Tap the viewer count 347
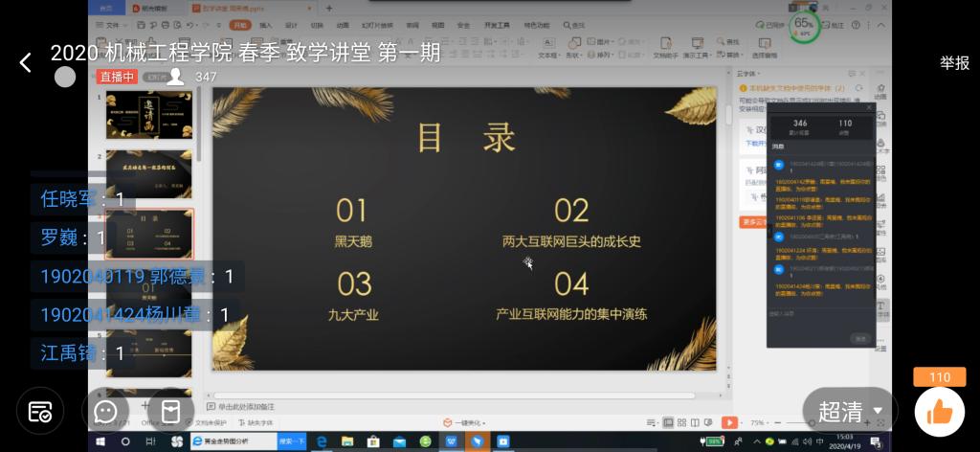The width and height of the screenshot is (980, 452). 206,77
